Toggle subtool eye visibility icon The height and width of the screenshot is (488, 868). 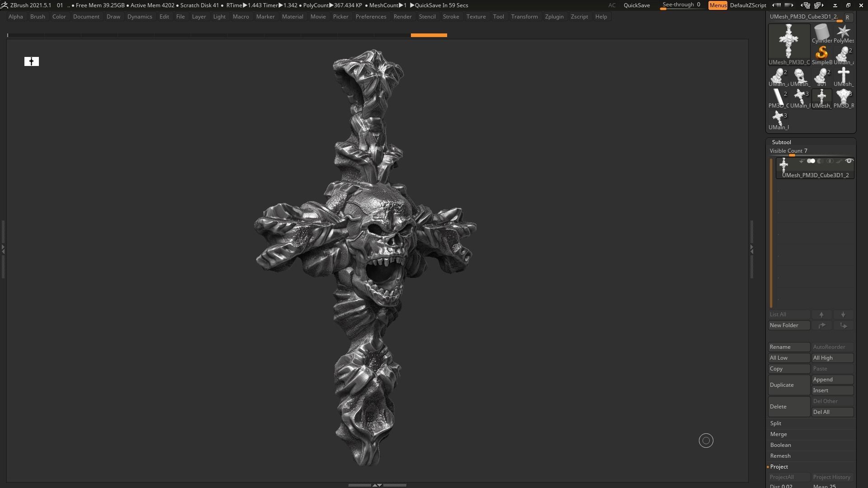(x=849, y=161)
